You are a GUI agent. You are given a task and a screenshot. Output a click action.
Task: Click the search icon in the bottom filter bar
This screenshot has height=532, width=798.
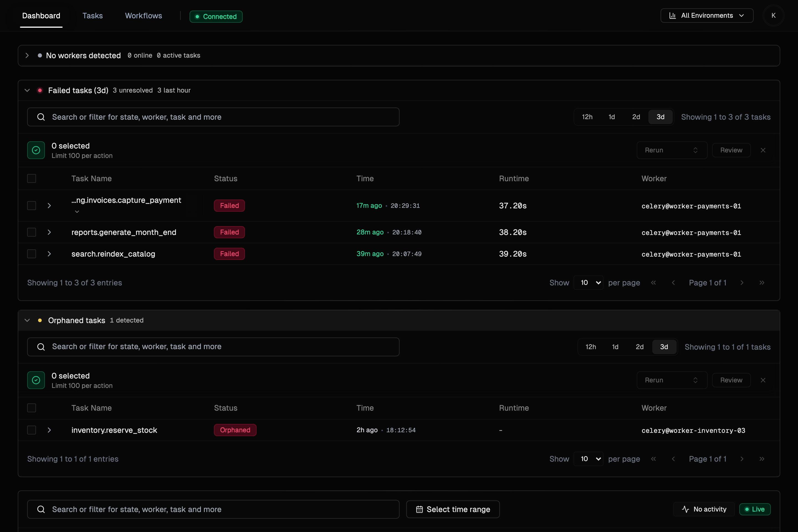(41, 509)
